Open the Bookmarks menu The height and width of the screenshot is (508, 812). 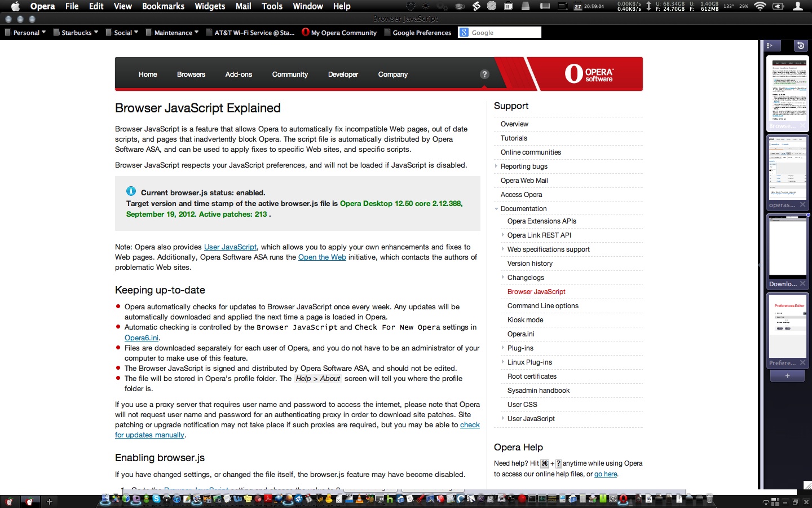163,6
